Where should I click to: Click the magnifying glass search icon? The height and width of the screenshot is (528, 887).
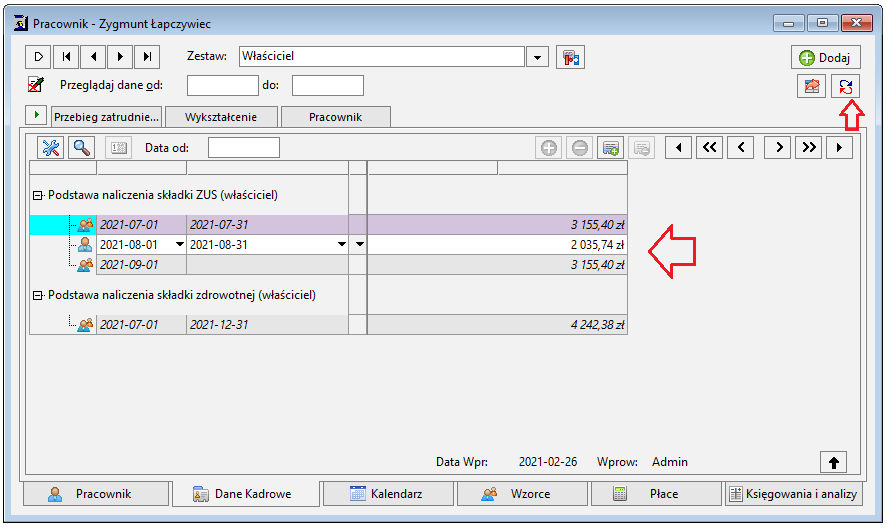click(81, 148)
